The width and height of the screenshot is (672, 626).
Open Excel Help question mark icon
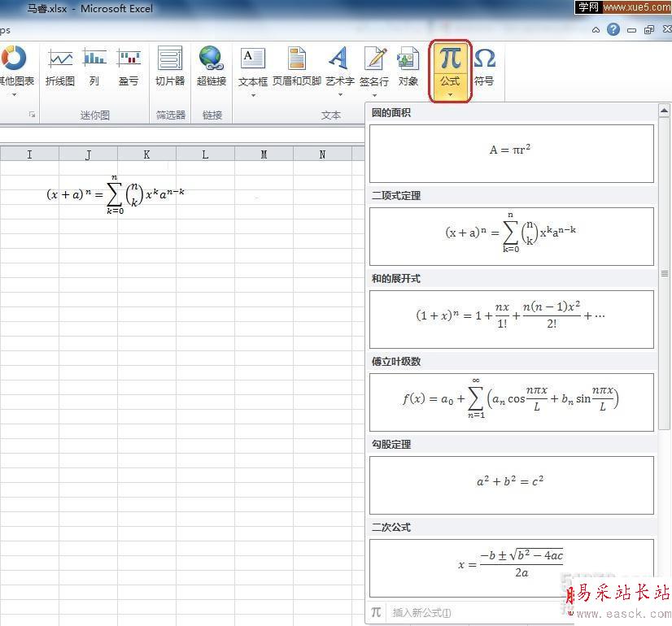(613, 29)
